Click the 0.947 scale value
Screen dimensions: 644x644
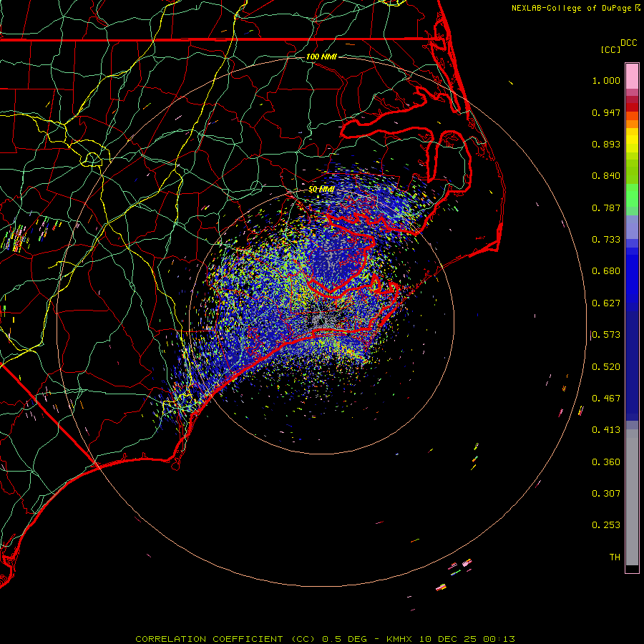(x=606, y=112)
